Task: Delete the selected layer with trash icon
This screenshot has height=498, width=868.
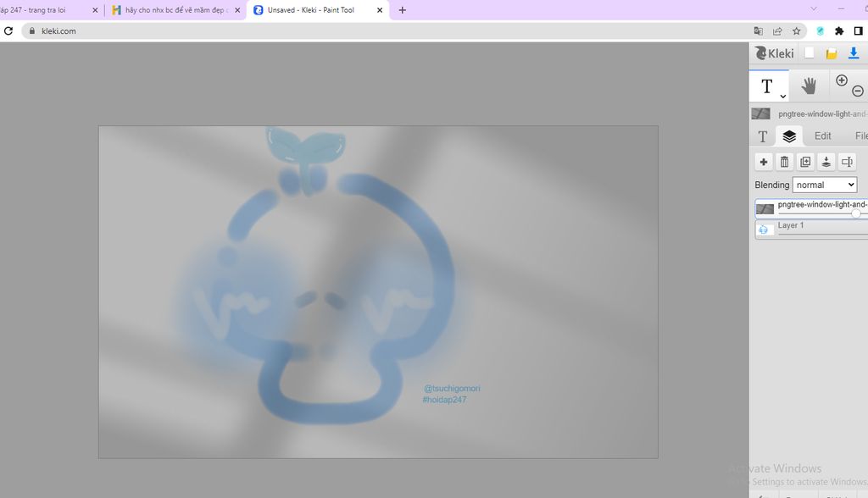Action: 784,162
